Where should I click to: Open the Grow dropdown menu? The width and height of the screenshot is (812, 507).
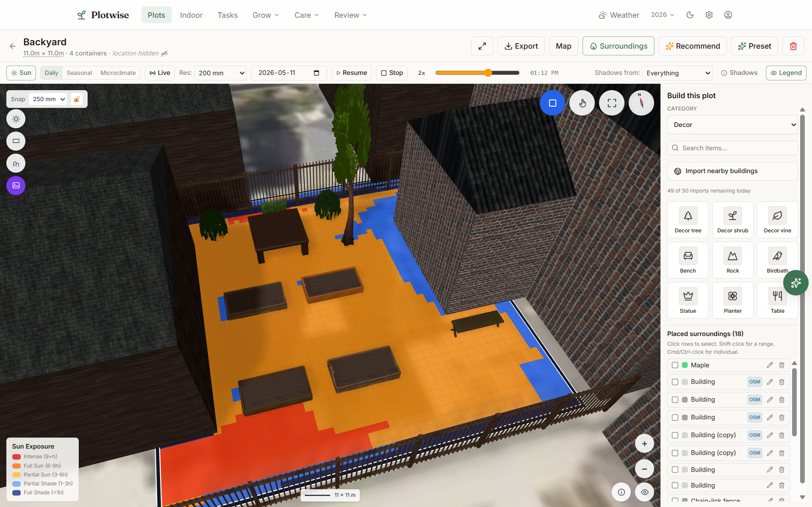point(266,15)
